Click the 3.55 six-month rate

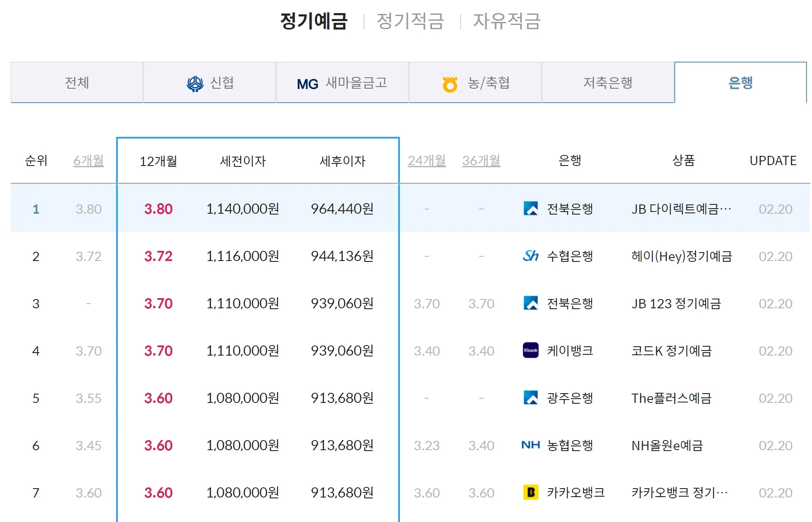click(89, 398)
